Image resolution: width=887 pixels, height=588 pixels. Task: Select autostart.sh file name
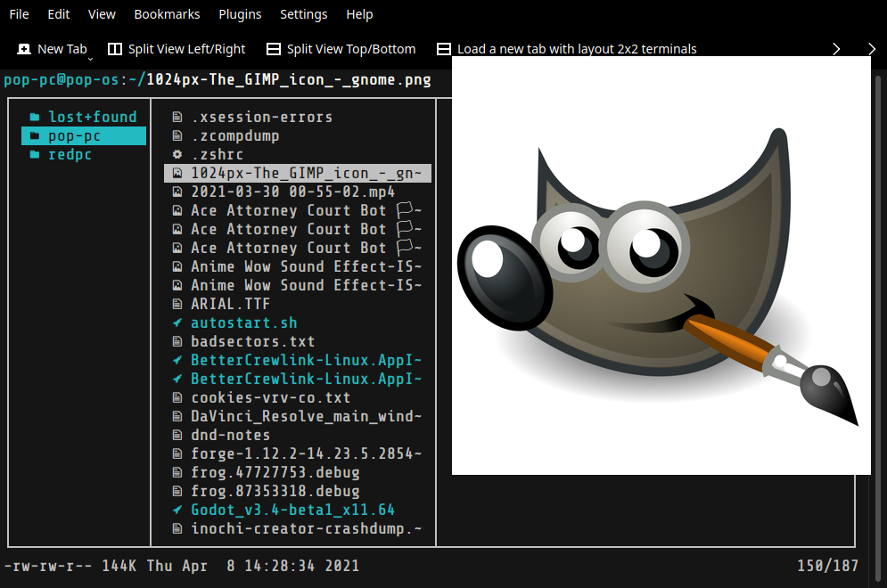click(x=243, y=323)
